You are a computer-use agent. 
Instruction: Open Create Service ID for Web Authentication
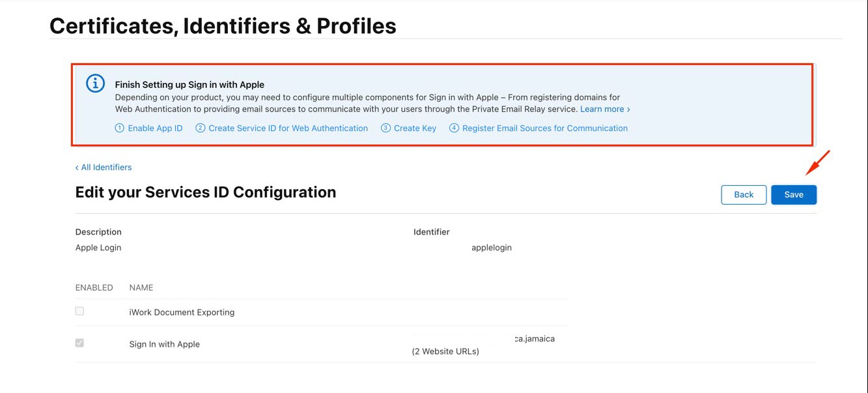(x=288, y=128)
